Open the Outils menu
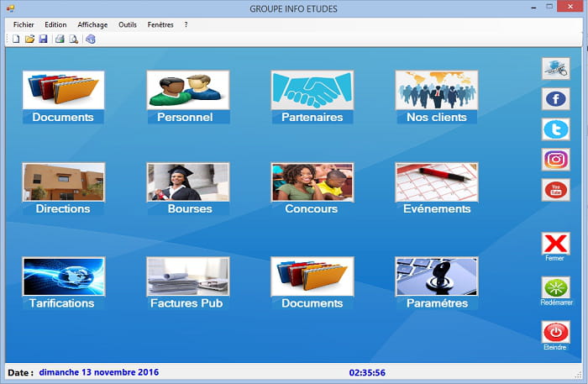Image resolution: width=588 pixels, height=384 pixels. 128,24
